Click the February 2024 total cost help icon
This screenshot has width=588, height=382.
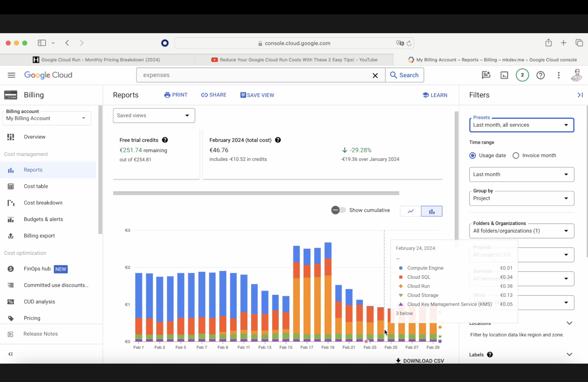(x=278, y=140)
